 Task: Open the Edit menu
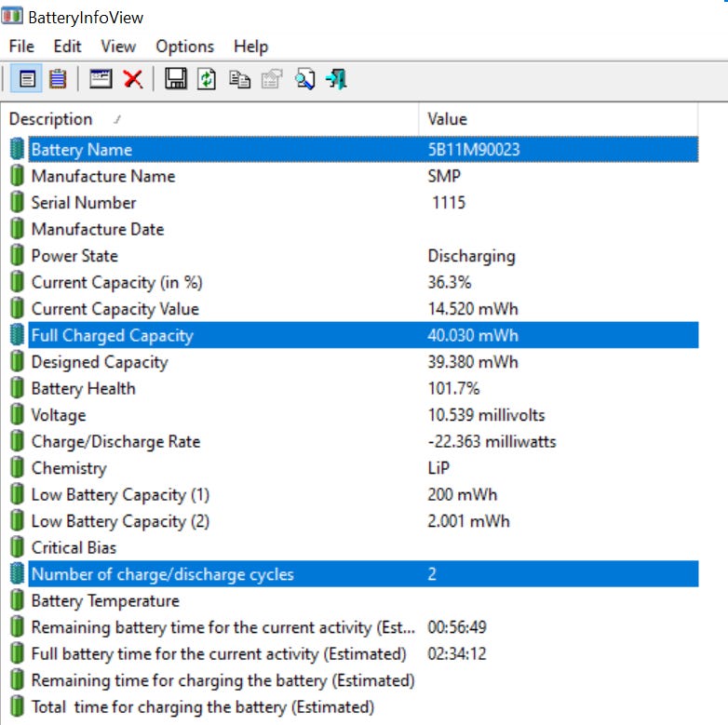tap(67, 47)
